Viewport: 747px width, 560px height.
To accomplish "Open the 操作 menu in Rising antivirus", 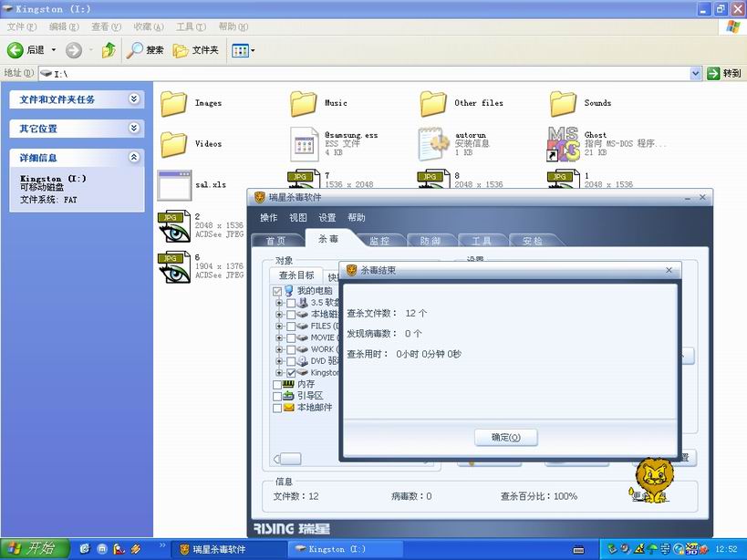I will coord(269,218).
